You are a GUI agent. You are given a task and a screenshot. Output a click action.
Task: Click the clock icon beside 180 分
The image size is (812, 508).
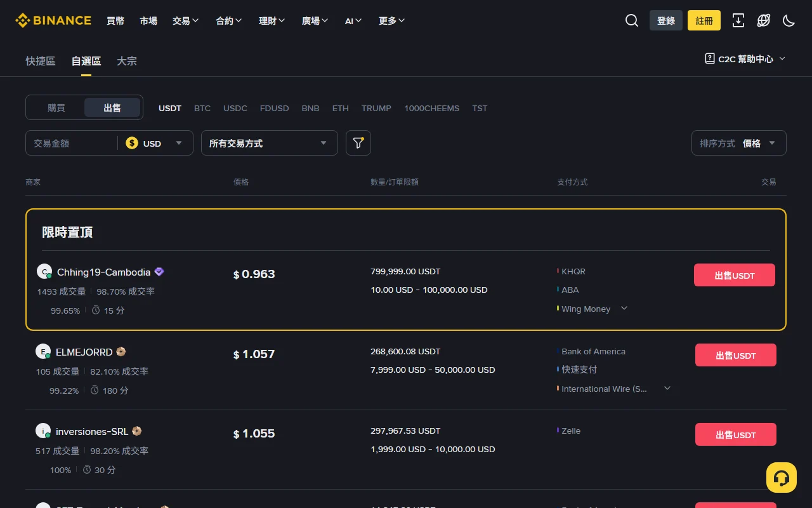[x=95, y=390]
